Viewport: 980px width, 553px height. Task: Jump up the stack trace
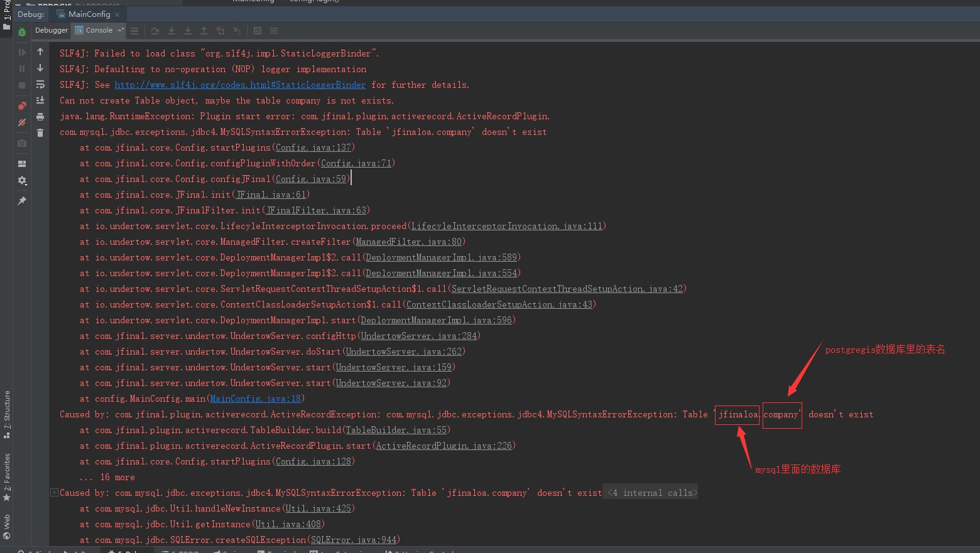(x=40, y=51)
